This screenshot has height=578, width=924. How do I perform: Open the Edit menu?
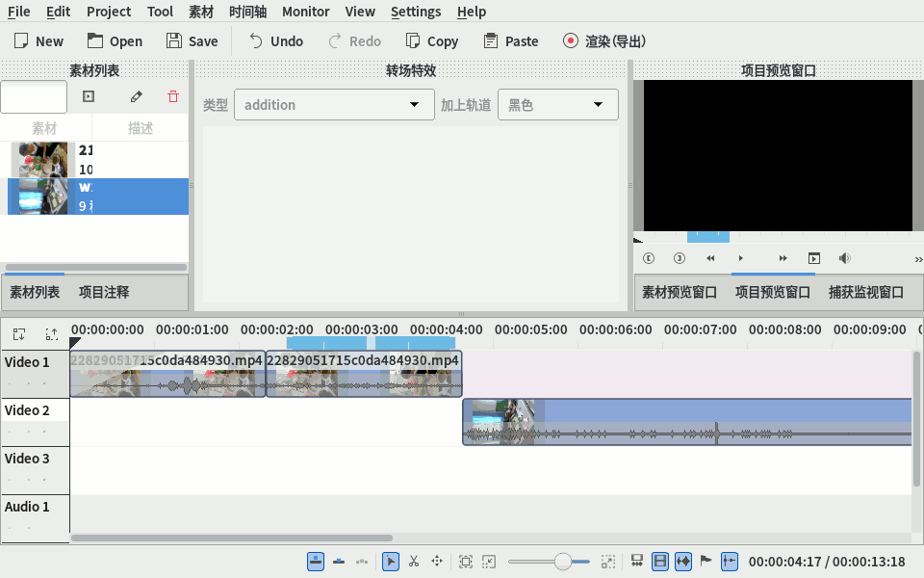59,12
